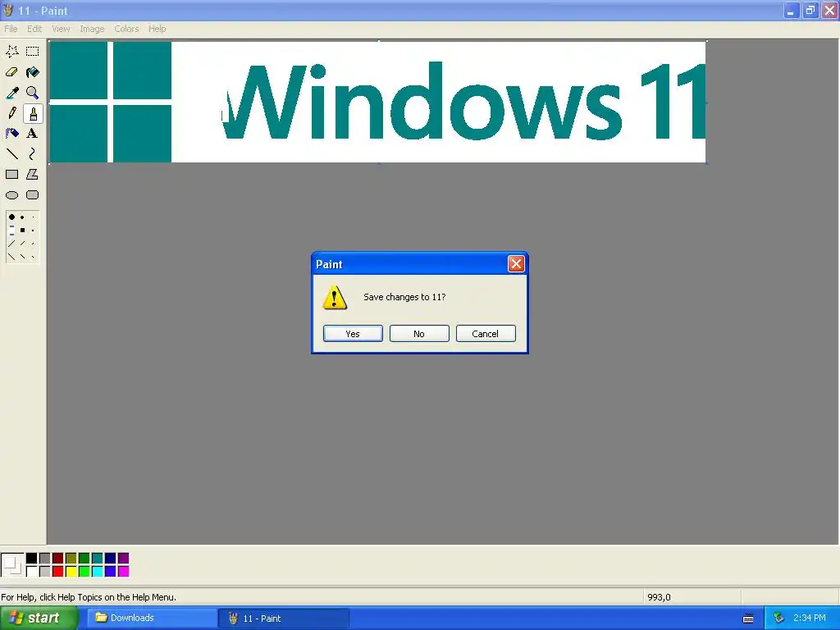
Task: Pick the black color swatch
Action: (x=32, y=559)
